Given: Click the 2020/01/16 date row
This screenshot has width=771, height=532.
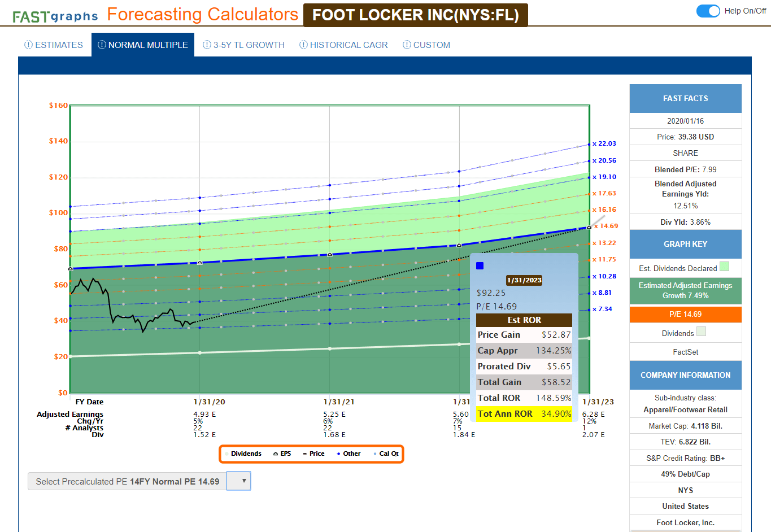Looking at the screenshot, I should tap(686, 121).
